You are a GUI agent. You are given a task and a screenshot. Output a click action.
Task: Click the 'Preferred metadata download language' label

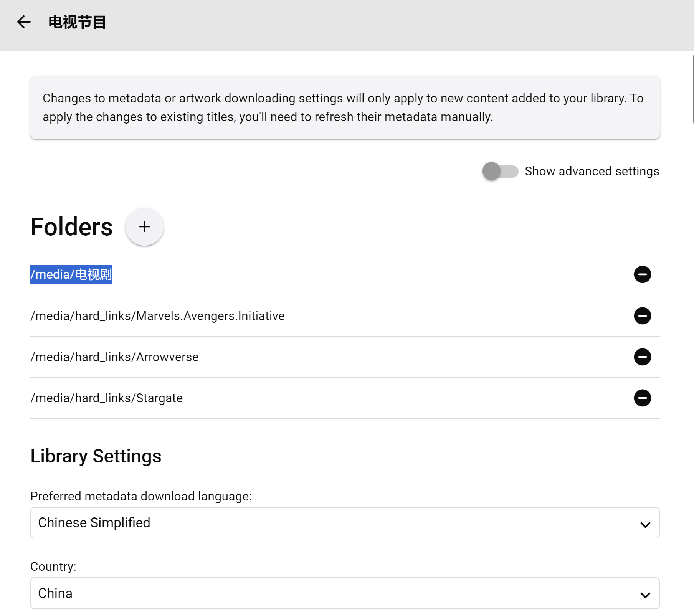click(x=141, y=496)
